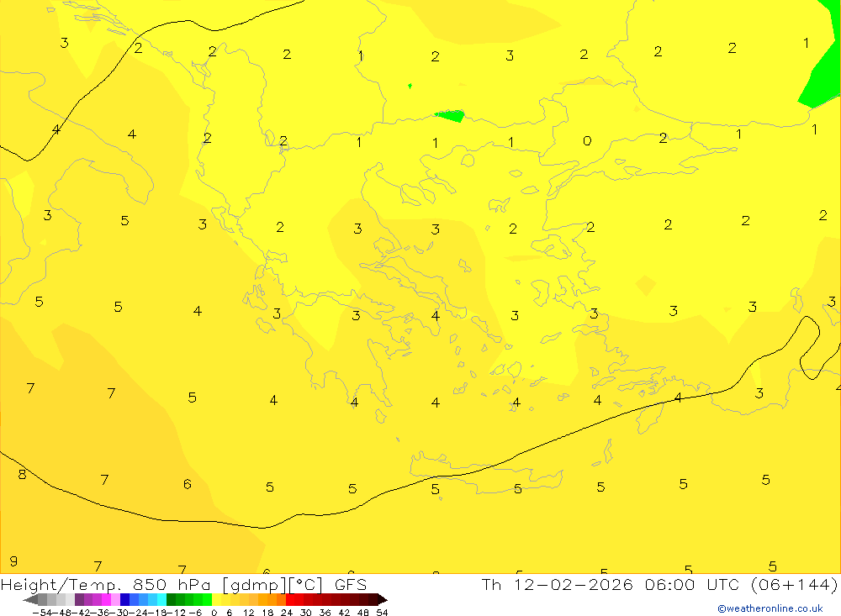Image resolution: width=841 pixels, height=616 pixels.
Task: Click the GFS model label
Action: 350,584
